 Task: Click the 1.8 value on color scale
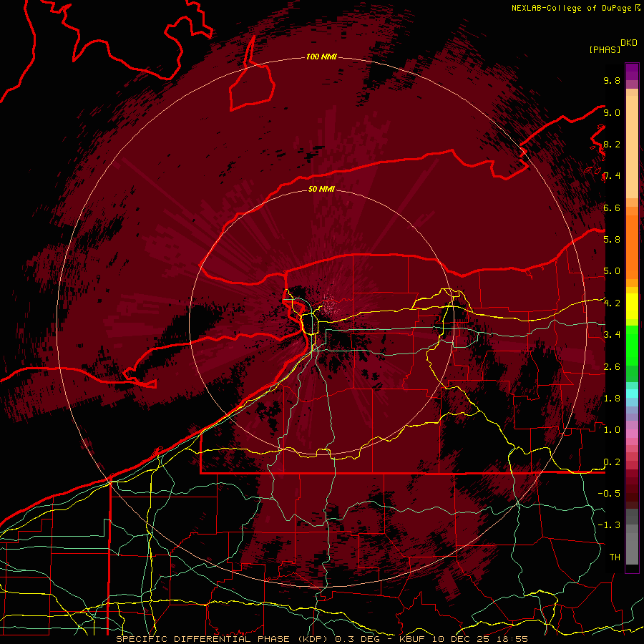coord(612,399)
